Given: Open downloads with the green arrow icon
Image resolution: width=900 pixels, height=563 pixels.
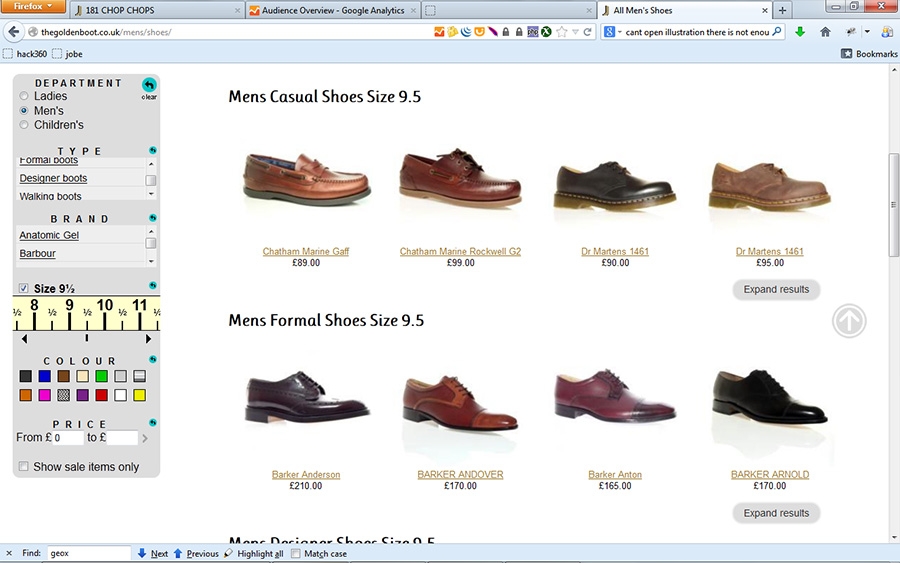Looking at the screenshot, I should pyautogui.click(x=800, y=32).
